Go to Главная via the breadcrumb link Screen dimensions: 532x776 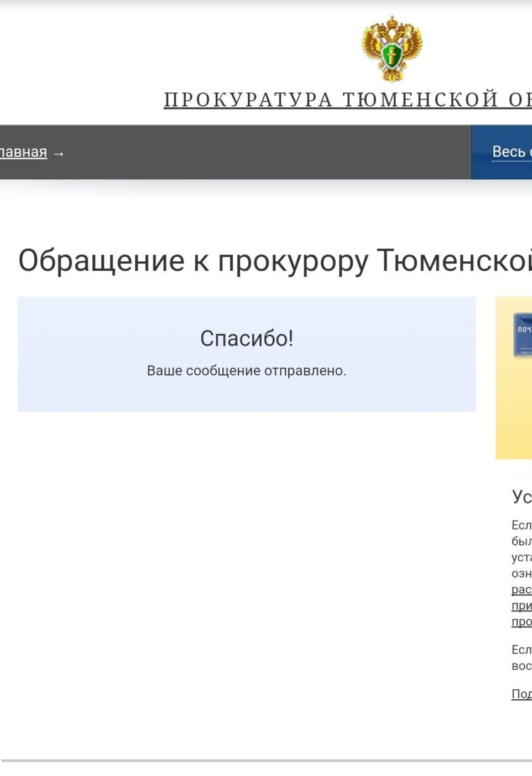[23, 152]
